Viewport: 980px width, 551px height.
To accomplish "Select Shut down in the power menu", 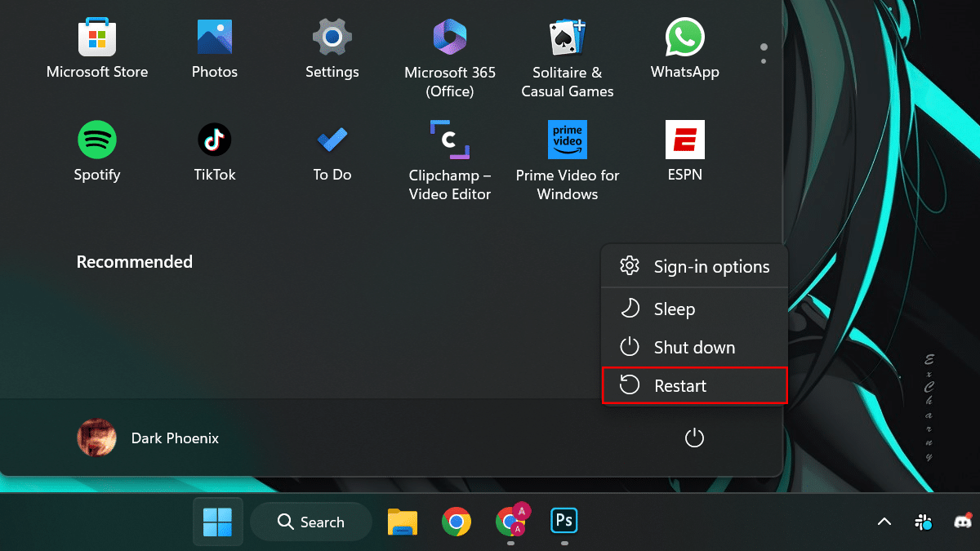I will pyautogui.click(x=695, y=348).
